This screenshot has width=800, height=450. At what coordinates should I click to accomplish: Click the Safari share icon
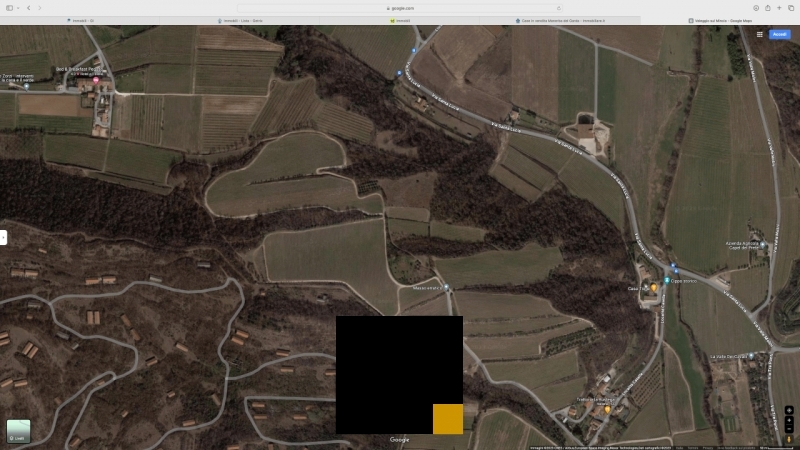tap(767, 7)
